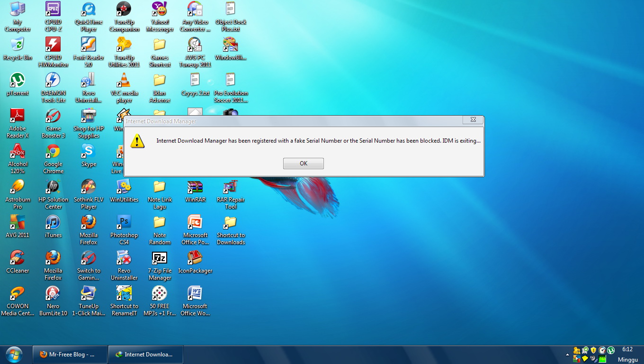Click the Shortcut to Downloads folder

[231, 230]
